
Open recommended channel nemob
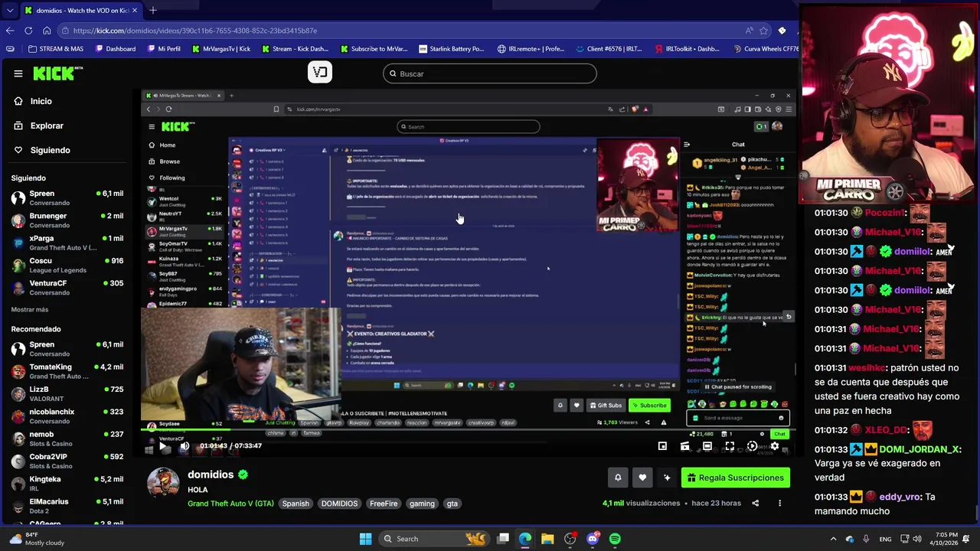[67, 439]
